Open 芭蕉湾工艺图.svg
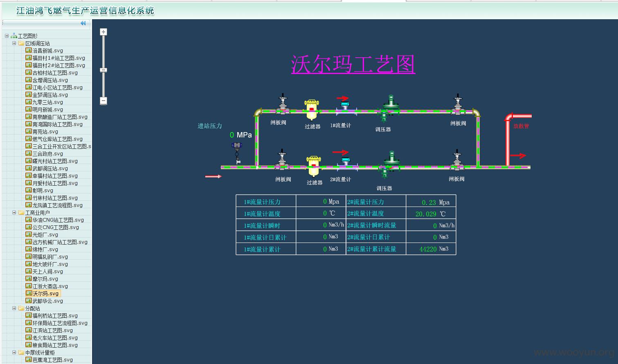This screenshot has height=364, width=618. coord(53,360)
